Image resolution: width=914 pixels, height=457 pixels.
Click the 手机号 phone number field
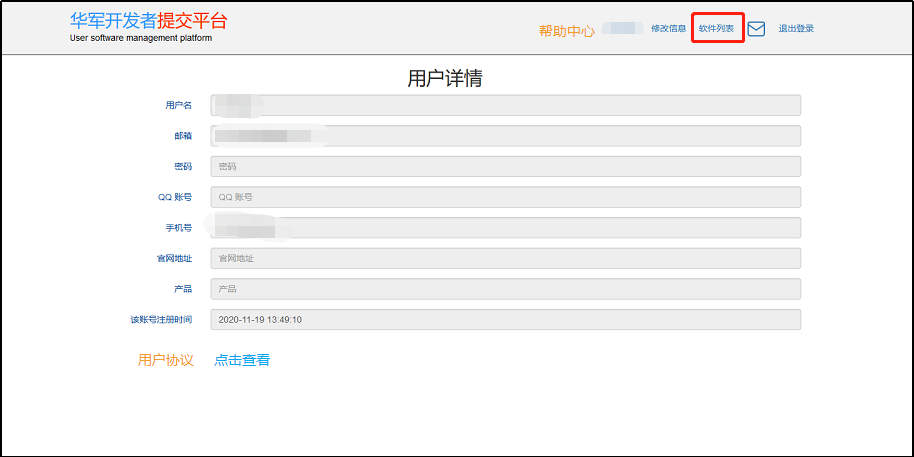click(505, 228)
